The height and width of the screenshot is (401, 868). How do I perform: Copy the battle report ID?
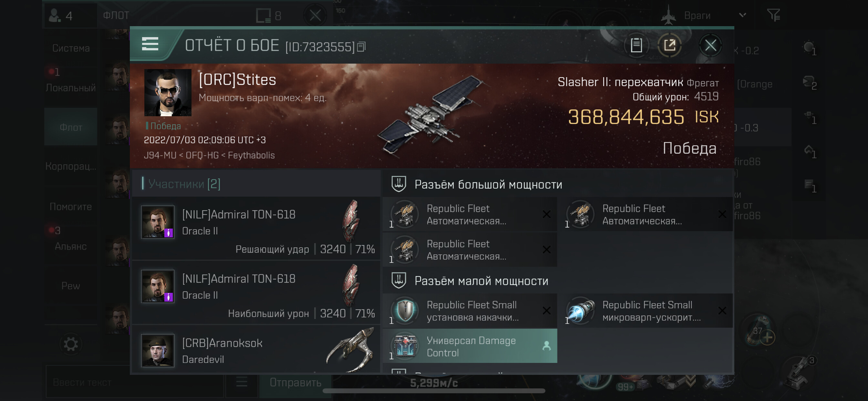pyautogui.click(x=361, y=46)
